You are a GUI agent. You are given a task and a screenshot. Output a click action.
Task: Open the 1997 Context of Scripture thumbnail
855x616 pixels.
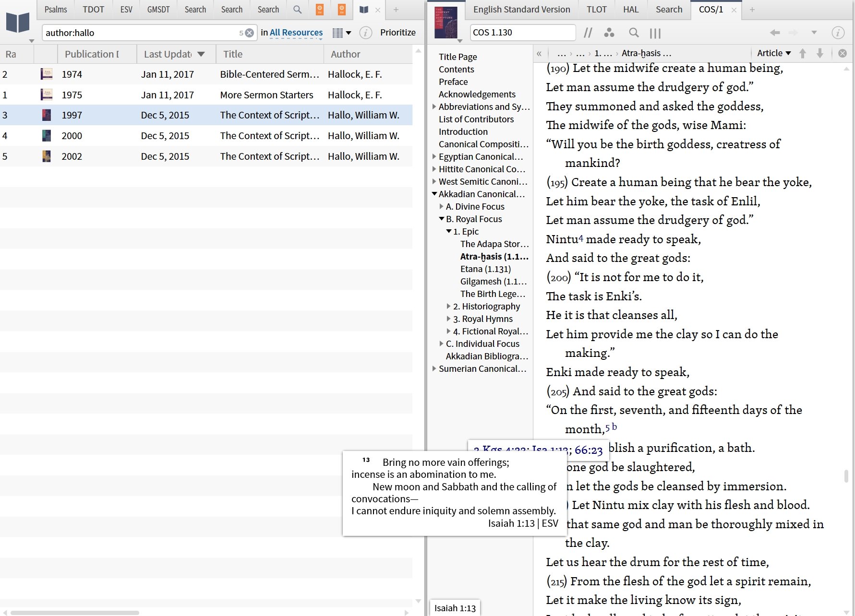point(47,115)
